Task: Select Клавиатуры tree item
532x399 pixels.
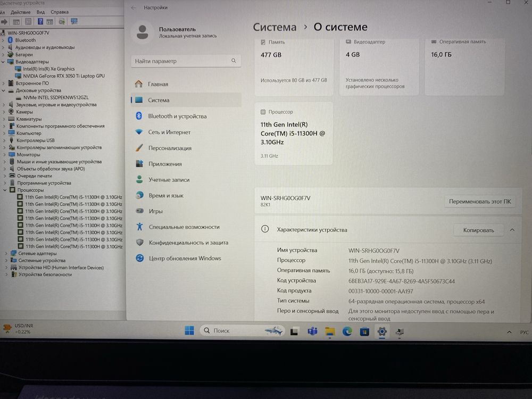Action: coord(29,119)
